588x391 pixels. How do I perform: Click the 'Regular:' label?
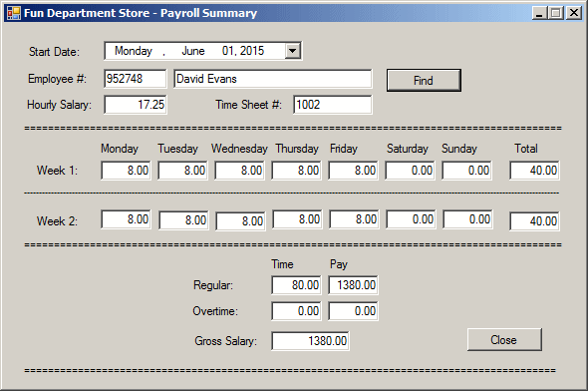(x=213, y=285)
